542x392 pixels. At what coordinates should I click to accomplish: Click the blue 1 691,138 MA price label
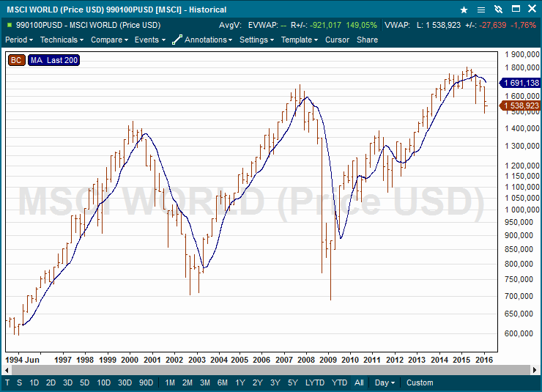[x=520, y=83]
